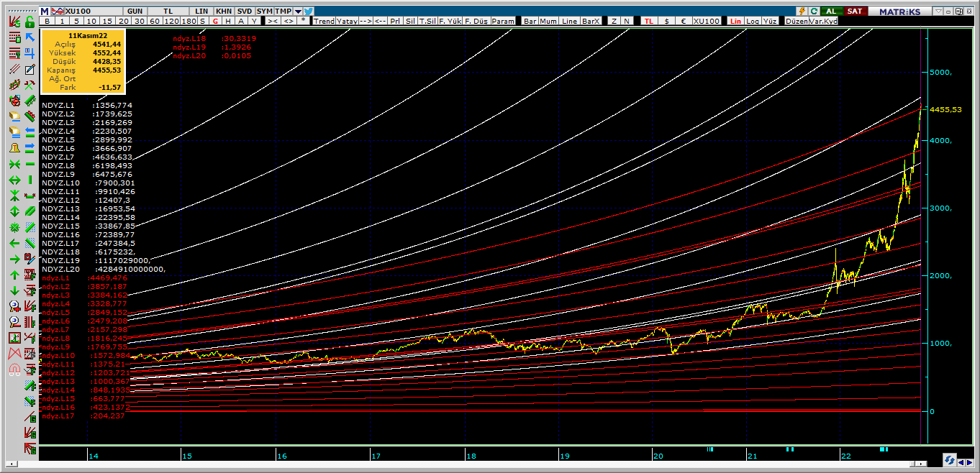Select the blue diagonal arrow pointer tool
980x473 pixels.
pos(30,38)
